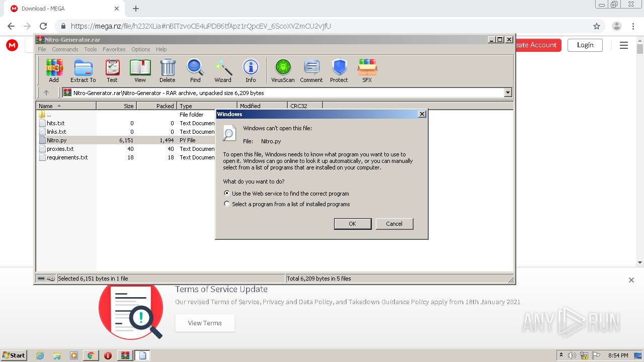Click the Windows Start button
644x362 pixels.
tap(14, 355)
